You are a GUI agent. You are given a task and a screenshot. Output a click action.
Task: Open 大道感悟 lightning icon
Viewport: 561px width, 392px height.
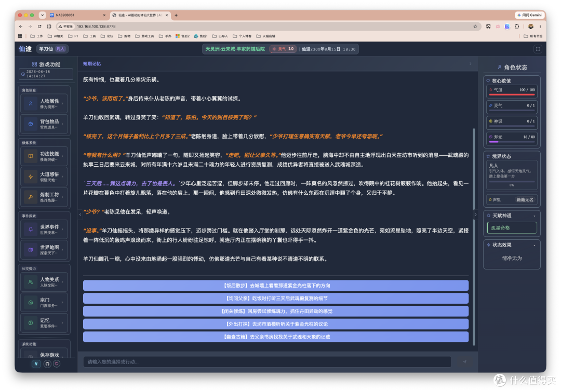(31, 177)
